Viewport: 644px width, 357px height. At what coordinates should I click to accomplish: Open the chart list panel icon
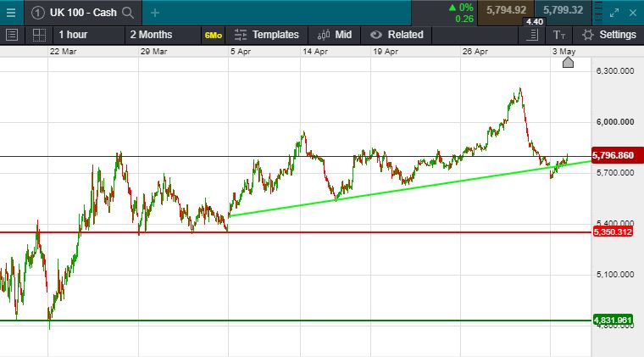point(12,35)
